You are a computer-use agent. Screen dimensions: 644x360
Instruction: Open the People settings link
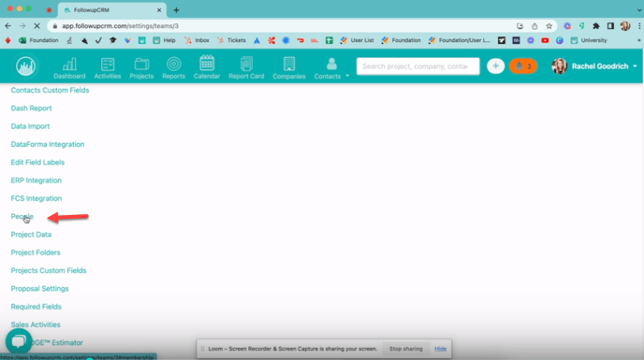click(22, 216)
